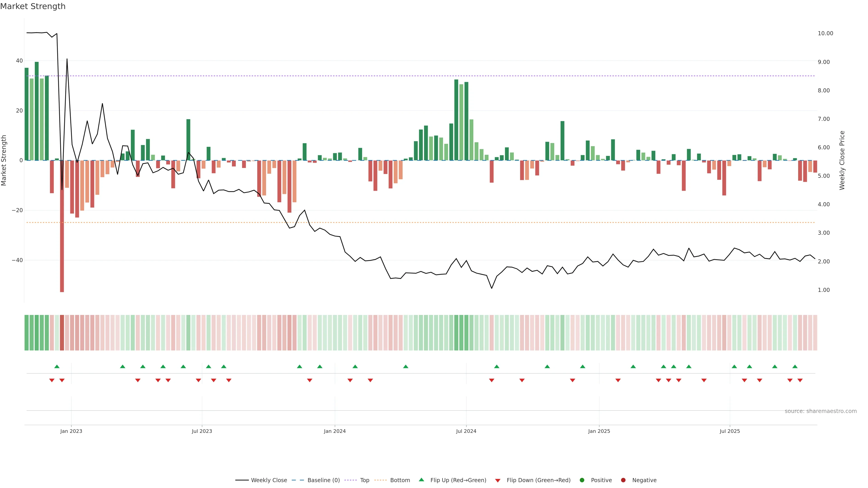The width and height of the screenshot is (868, 488).
Task: Click the first green flip-up triangle marker
Action: 57,366
